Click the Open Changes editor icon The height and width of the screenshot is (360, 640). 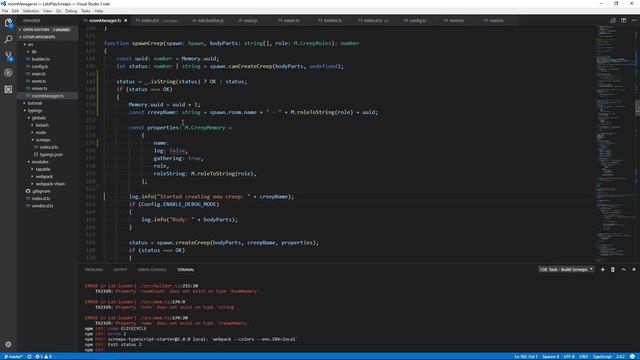point(613,20)
